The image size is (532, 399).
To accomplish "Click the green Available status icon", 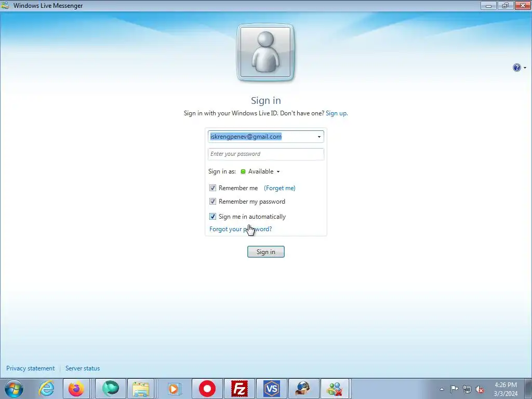I will click(243, 171).
